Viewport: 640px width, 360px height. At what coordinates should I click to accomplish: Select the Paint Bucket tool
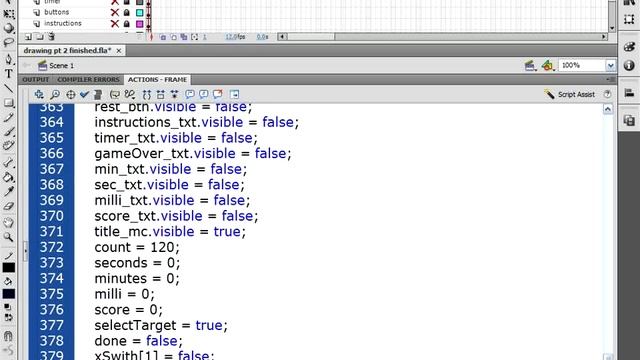tap(8, 177)
